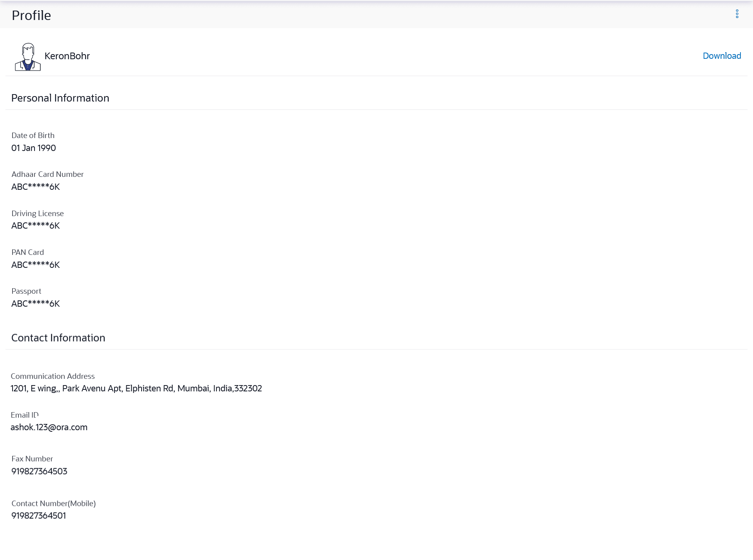Click the mobile number 919827364501
The width and height of the screenshot is (753, 560).
38,516
